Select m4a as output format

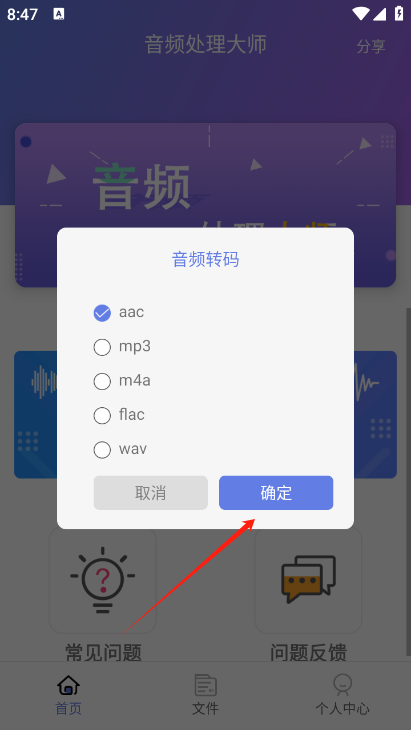point(102,381)
